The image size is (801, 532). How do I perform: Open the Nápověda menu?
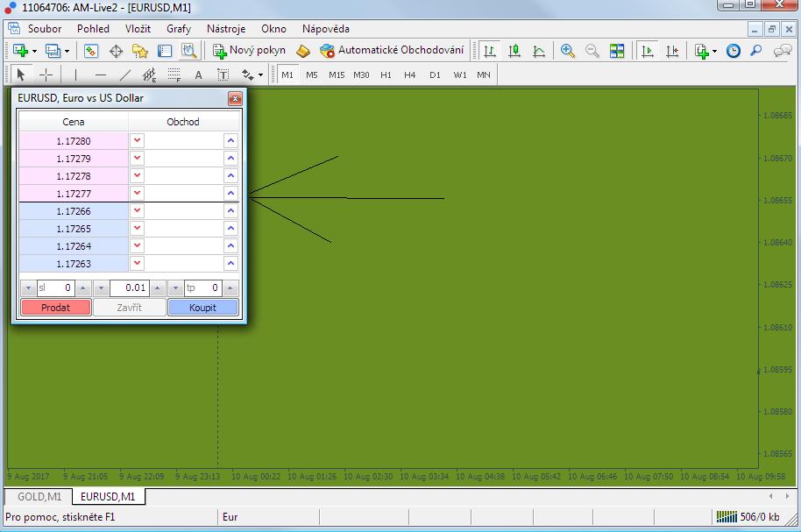(325, 29)
